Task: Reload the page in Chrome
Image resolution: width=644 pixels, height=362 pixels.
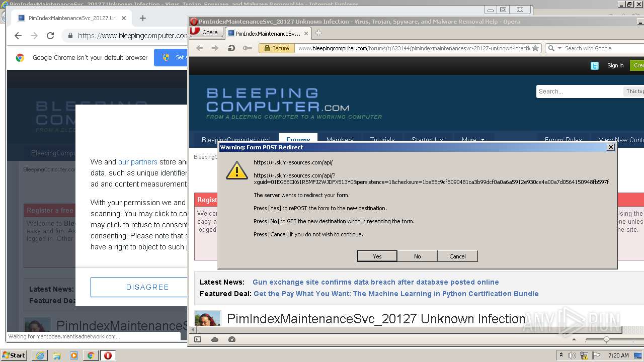Action: 50,36
